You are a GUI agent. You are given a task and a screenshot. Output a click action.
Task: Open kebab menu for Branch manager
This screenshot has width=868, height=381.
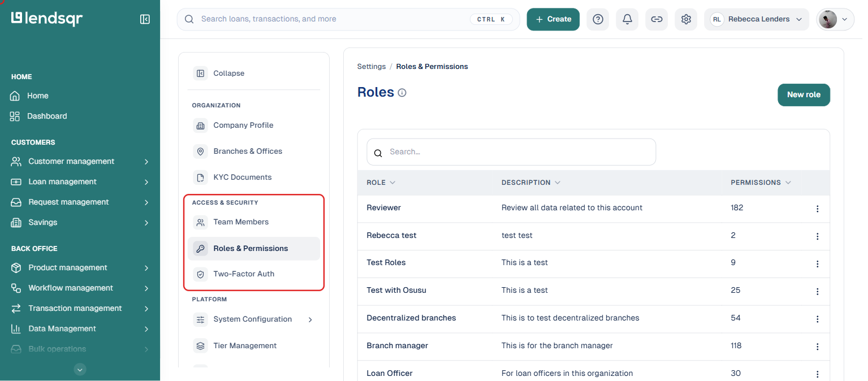click(817, 347)
